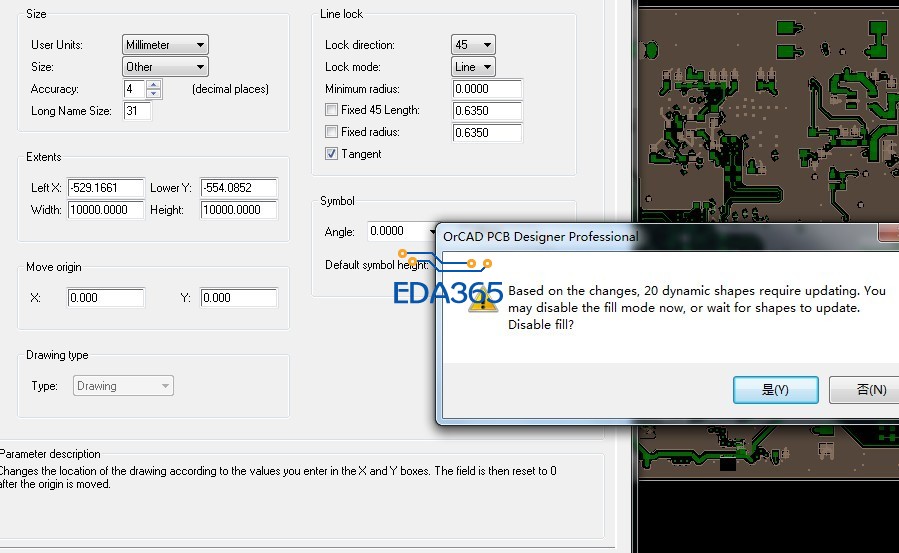Open the Lock direction dropdown

pos(473,45)
